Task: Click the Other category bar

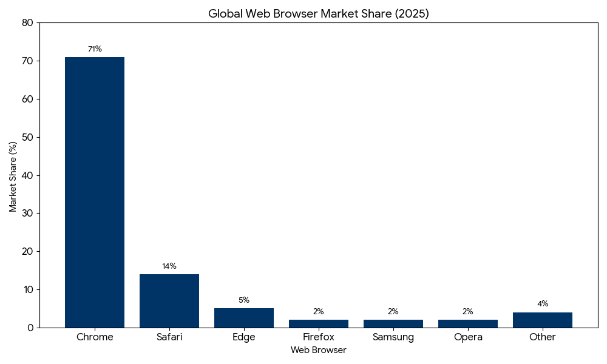Action: tap(543, 320)
